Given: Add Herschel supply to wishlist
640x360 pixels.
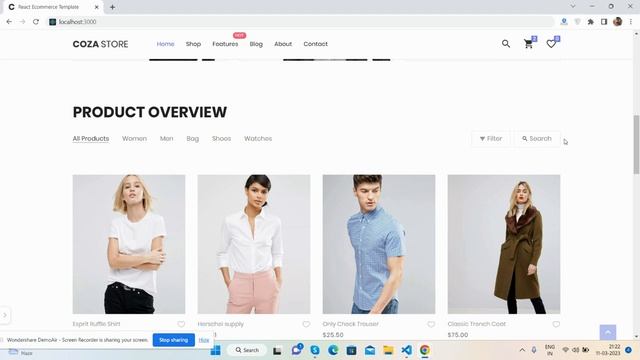Looking at the screenshot, I should coord(306,324).
